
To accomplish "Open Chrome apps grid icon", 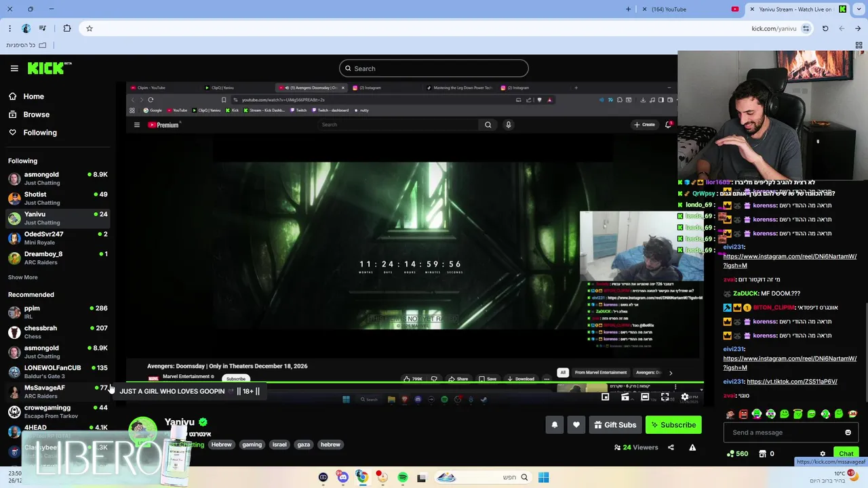I will [x=859, y=45].
